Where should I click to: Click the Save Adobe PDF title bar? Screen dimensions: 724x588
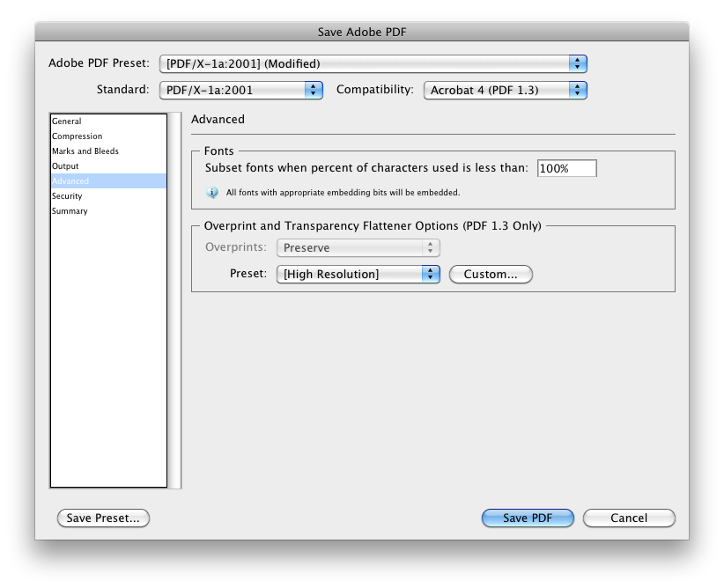362,32
